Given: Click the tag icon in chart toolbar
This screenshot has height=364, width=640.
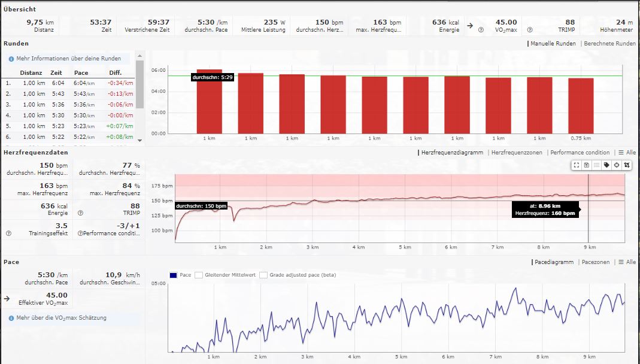Looking at the screenshot, I should (606, 165).
